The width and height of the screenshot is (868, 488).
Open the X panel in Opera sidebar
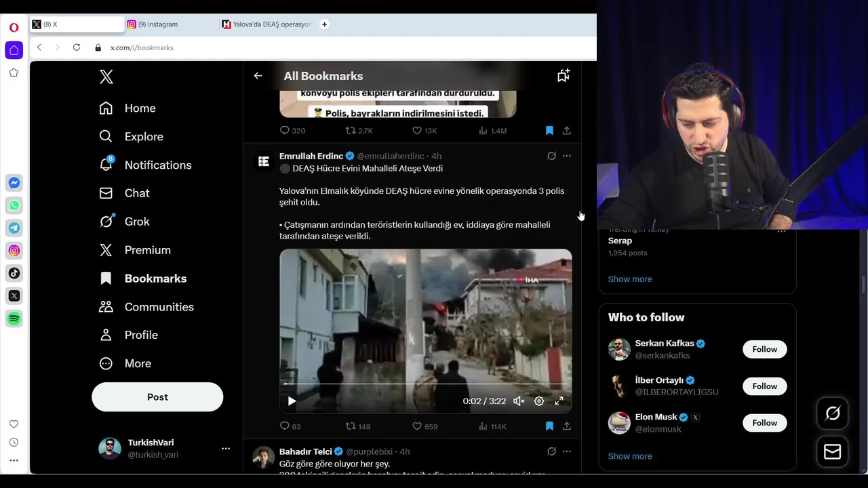click(x=14, y=296)
